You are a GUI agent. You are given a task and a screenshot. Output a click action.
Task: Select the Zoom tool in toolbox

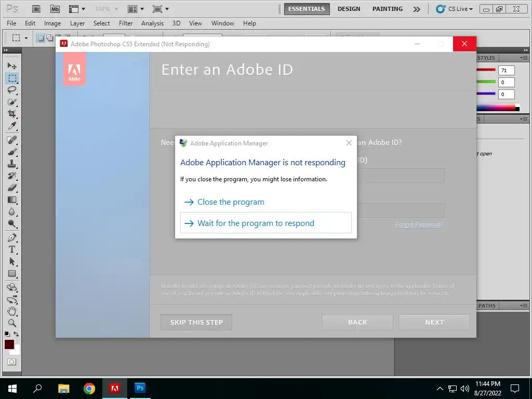(12, 323)
